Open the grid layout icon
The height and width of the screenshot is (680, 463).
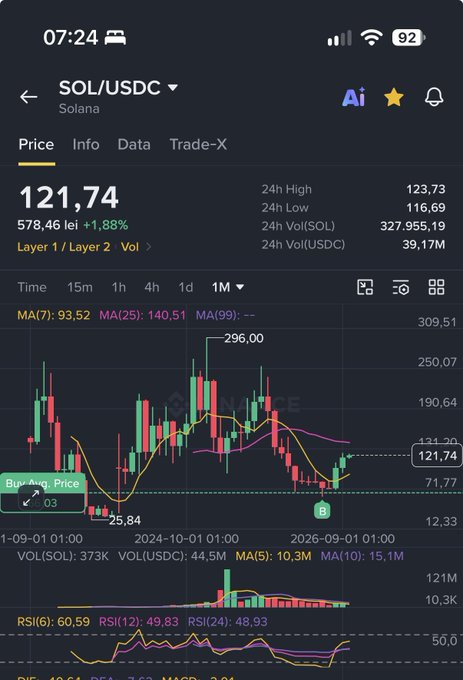[436, 287]
